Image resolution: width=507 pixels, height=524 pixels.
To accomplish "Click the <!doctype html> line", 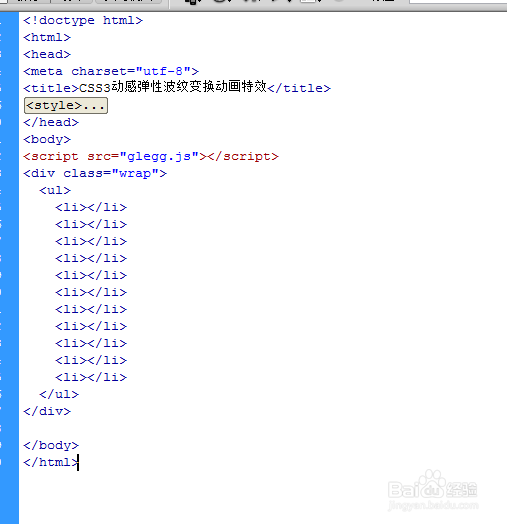I will [83, 21].
